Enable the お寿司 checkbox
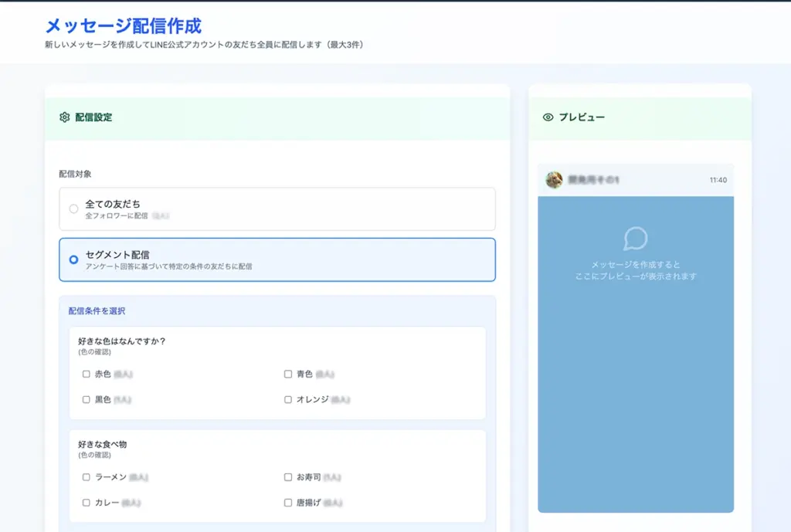The height and width of the screenshot is (532, 791). click(x=288, y=477)
